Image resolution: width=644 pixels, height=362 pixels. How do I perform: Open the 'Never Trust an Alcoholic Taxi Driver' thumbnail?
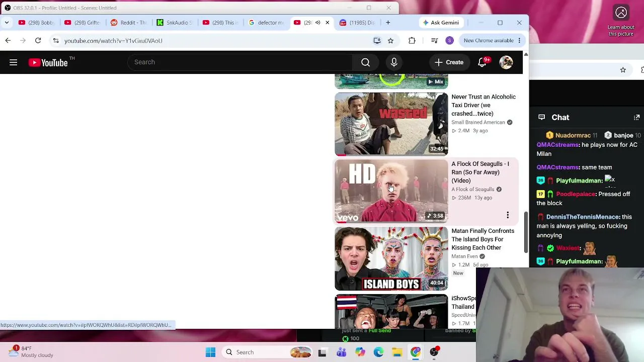pos(391,124)
